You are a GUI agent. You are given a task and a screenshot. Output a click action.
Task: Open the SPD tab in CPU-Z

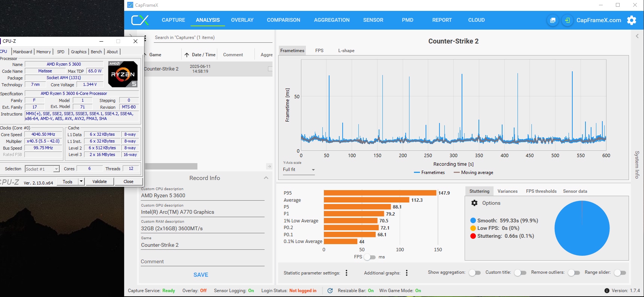click(61, 52)
